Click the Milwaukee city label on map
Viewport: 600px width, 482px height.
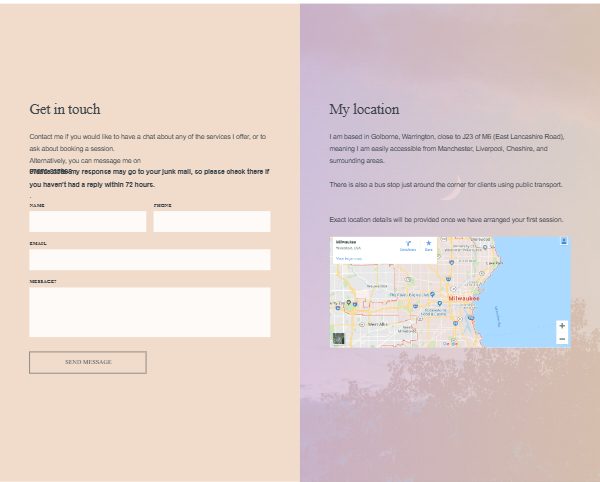[464, 299]
